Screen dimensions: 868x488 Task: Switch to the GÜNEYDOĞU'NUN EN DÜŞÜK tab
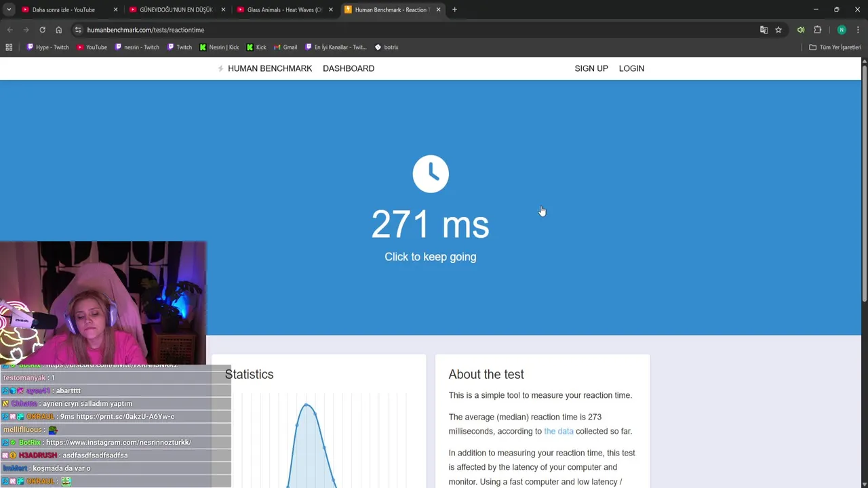(x=178, y=9)
